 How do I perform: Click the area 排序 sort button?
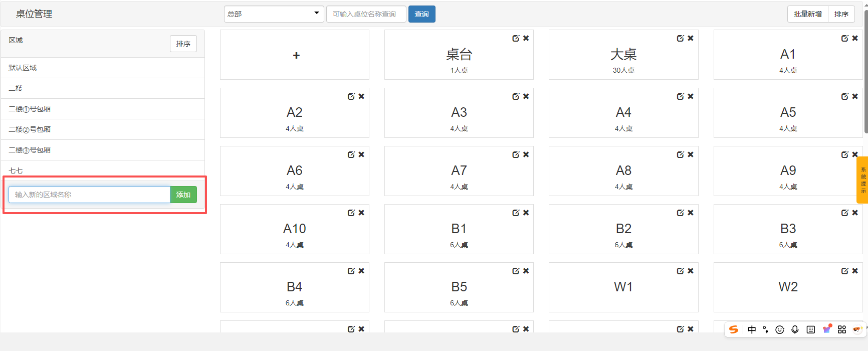pyautogui.click(x=183, y=44)
